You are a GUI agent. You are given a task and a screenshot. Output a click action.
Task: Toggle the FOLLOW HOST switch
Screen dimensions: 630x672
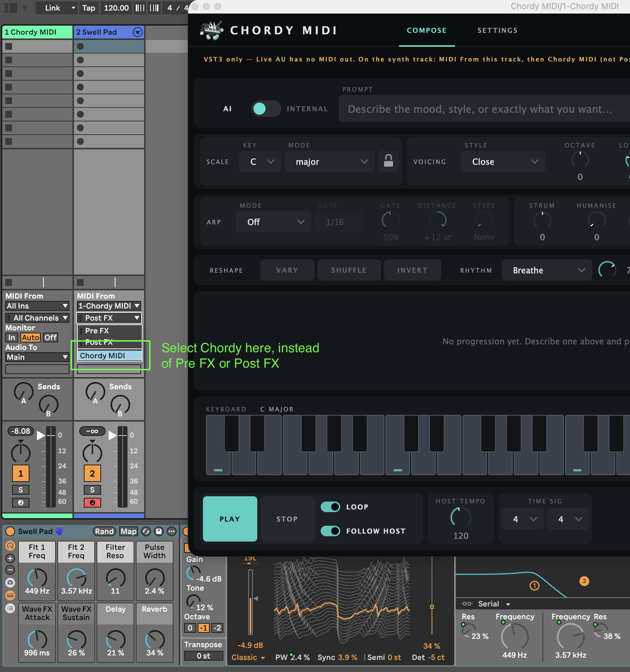click(x=330, y=531)
